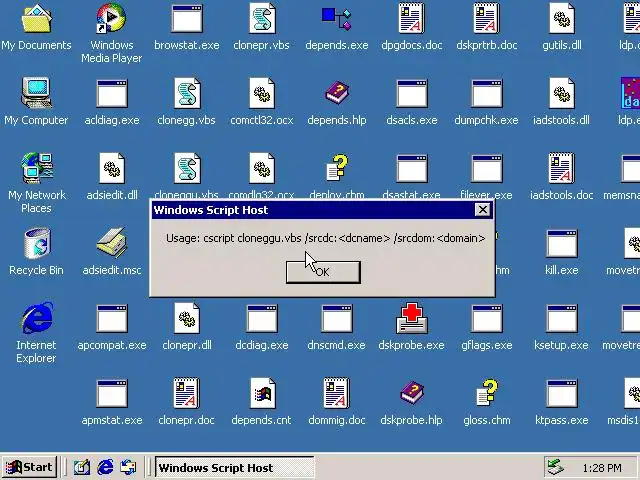The height and width of the screenshot is (480, 640).
Task: Click the network tray icon
Action: pyautogui.click(x=556, y=467)
